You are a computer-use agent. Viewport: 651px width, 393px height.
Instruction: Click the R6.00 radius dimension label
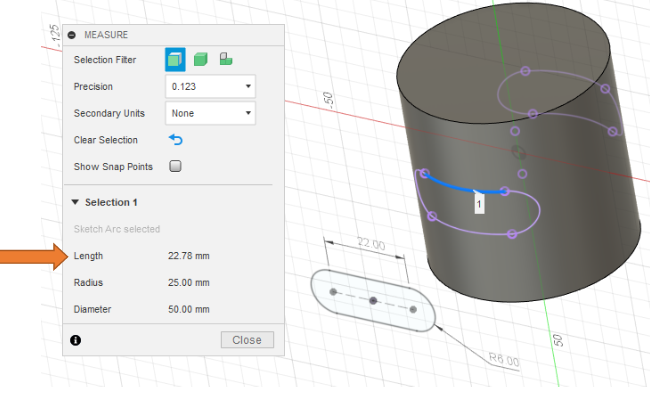click(x=504, y=359)
